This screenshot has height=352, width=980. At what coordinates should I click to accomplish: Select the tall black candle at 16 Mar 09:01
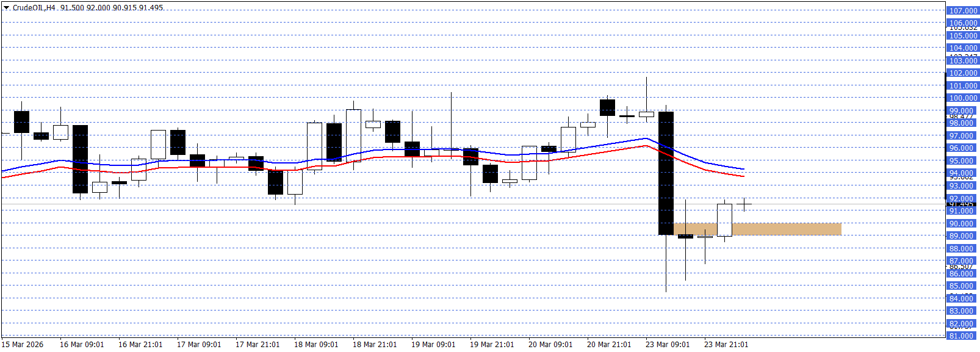80,159
